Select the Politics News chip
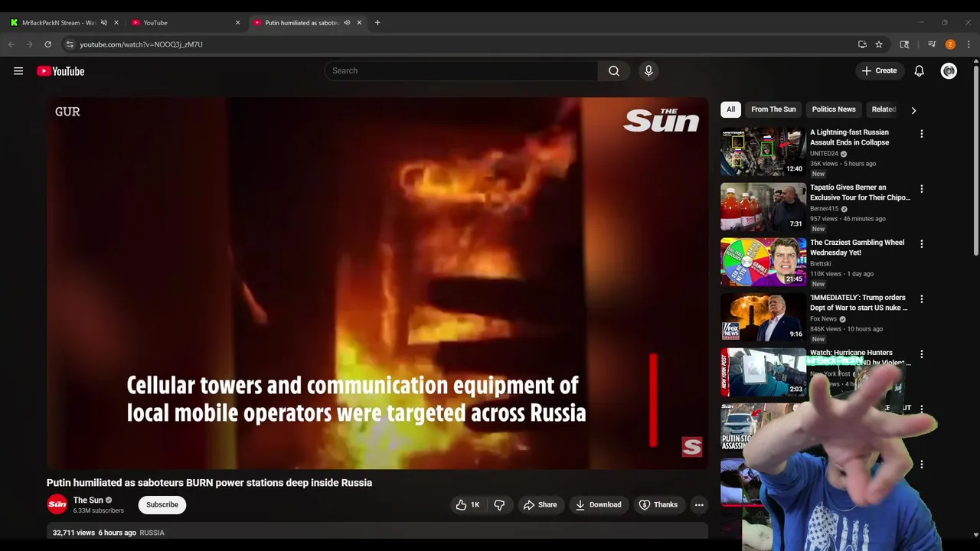The width and height of the screenshot is (980, 551). (x=834, y=109)
